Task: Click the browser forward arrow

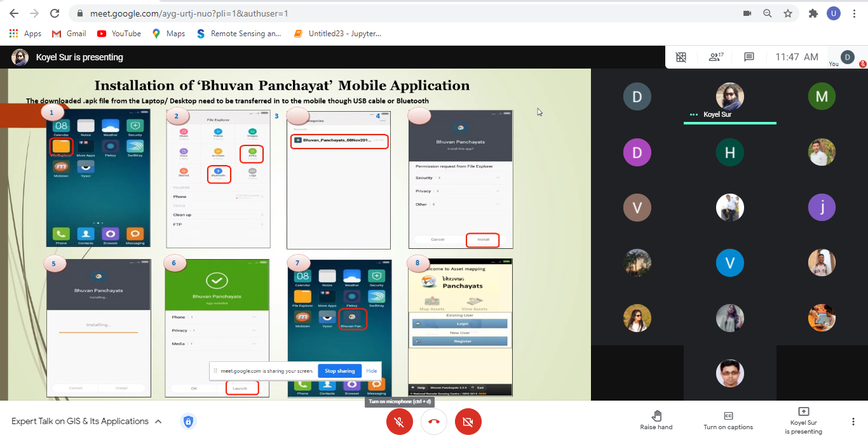Action: pyautogui.click(x=34, y=13)
